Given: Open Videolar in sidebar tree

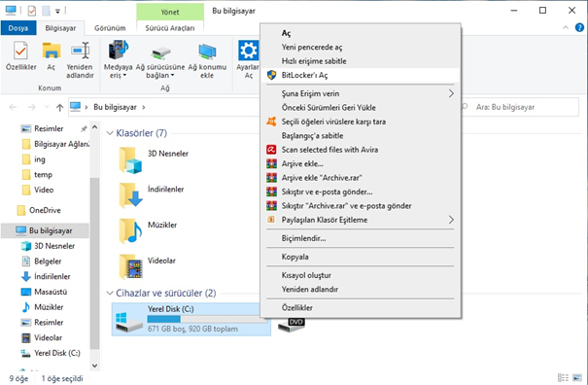Looking at the screenshot, I should [42, 338].
